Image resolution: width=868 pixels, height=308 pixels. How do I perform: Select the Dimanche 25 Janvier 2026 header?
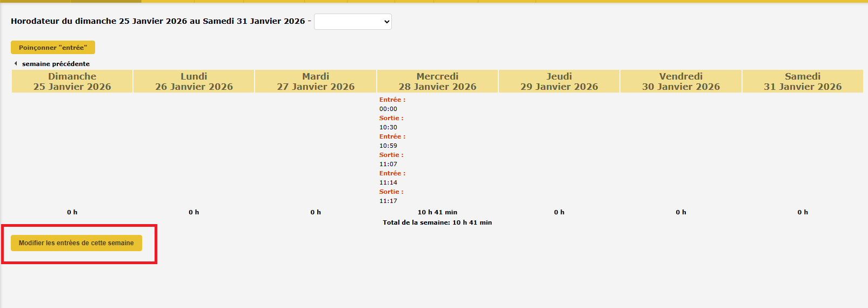coord(72,81)
